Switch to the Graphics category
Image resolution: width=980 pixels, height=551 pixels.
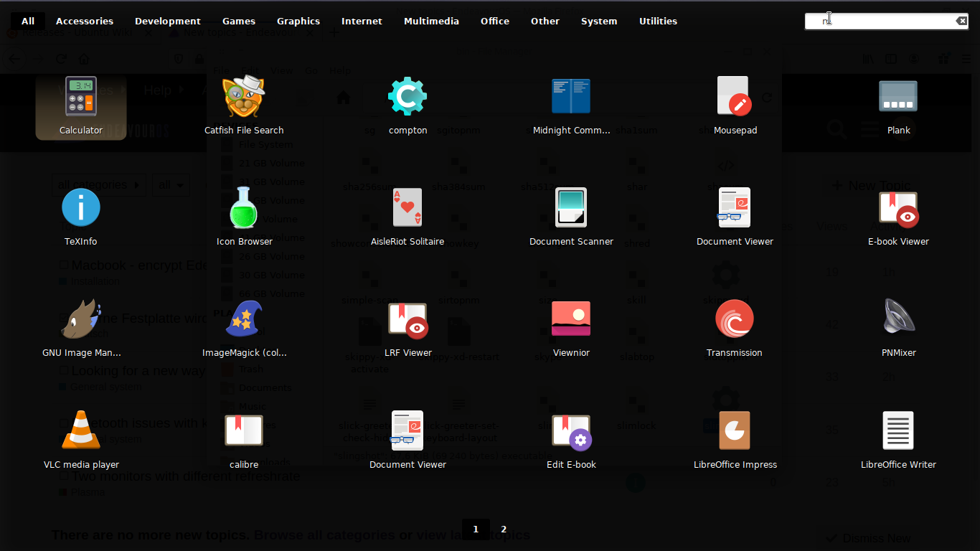point(298,21)
